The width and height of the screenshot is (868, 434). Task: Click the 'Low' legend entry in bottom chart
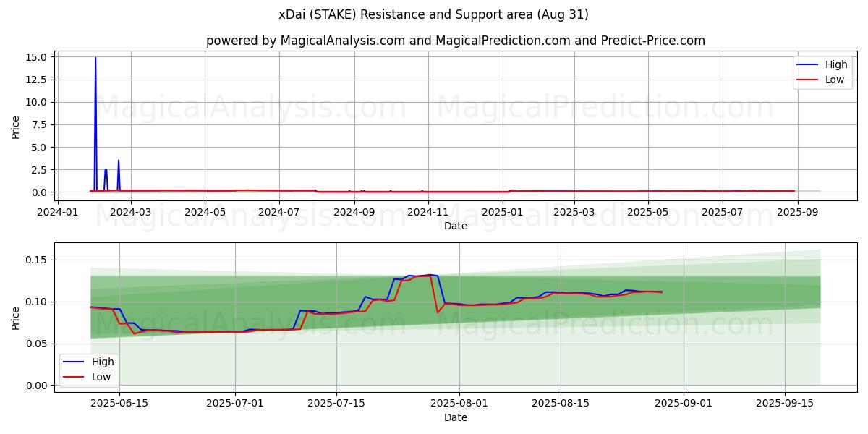(88, 377)
